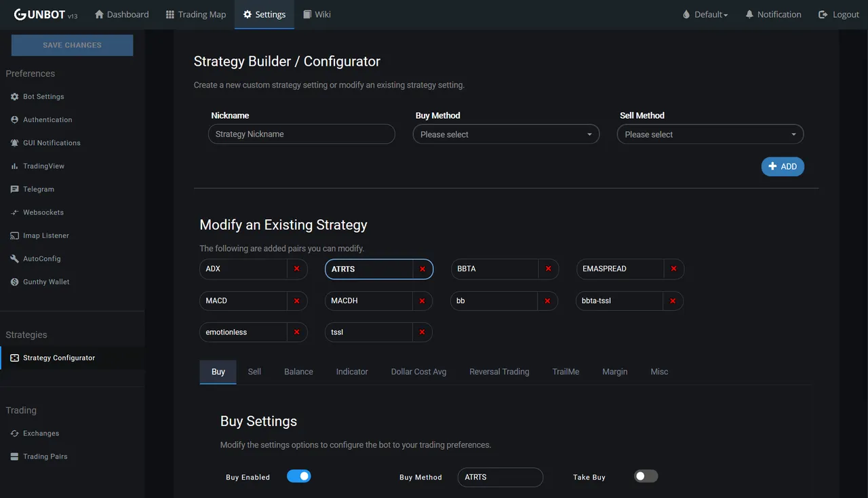Switch to Indicator tab

pos(352,372)
